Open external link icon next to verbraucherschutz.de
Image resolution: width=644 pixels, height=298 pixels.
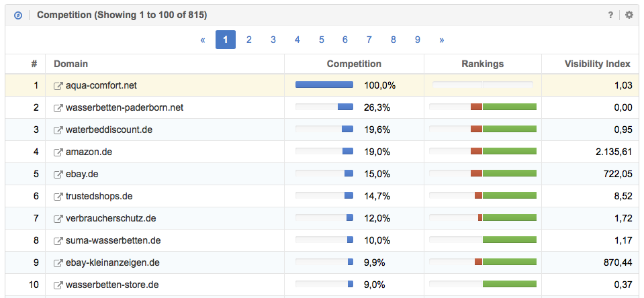58,219
